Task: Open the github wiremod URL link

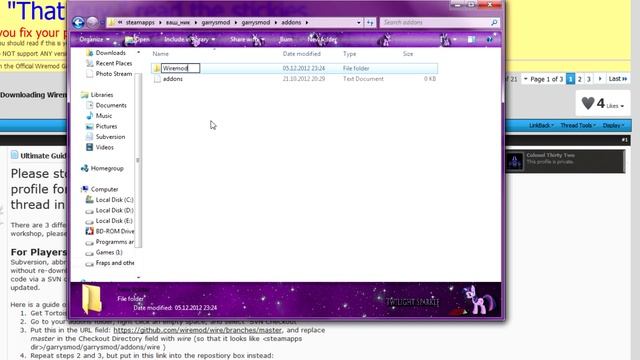Action: click(x=198, y=330)
